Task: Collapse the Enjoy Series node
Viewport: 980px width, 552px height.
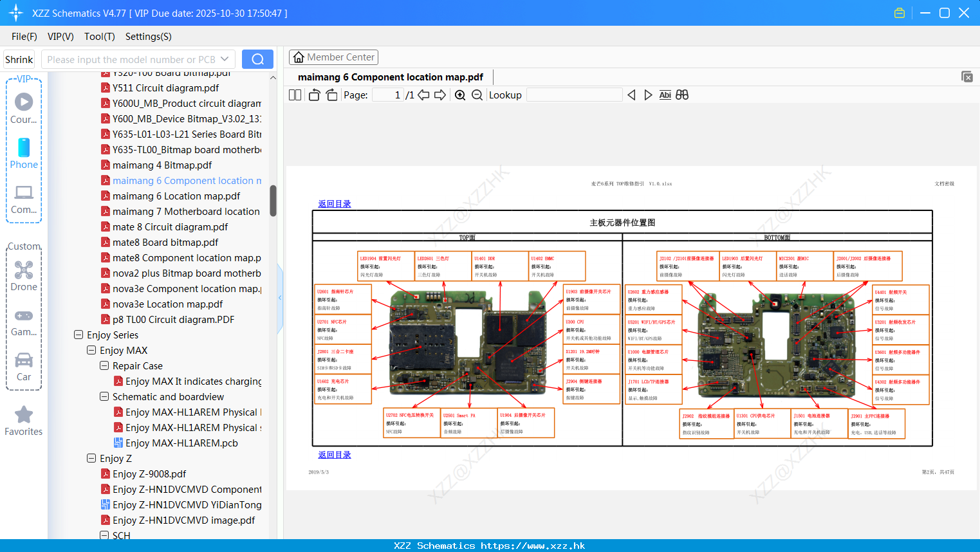Action: click(79, 335)
